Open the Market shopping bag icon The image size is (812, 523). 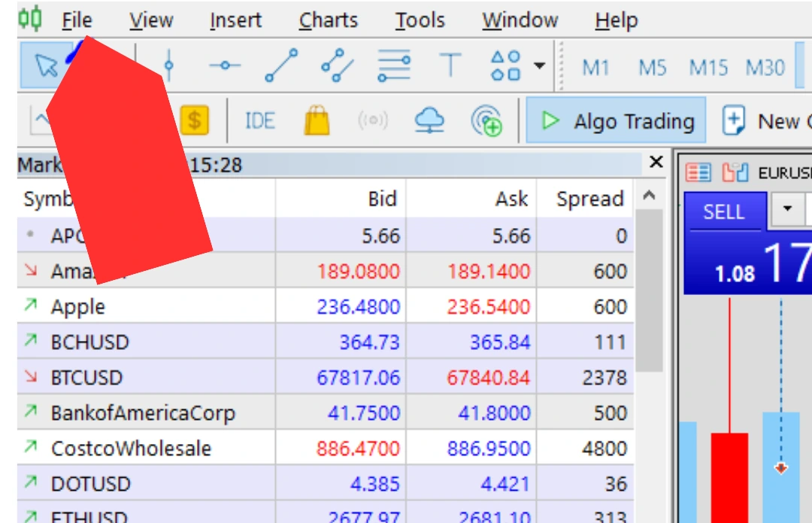317,120
